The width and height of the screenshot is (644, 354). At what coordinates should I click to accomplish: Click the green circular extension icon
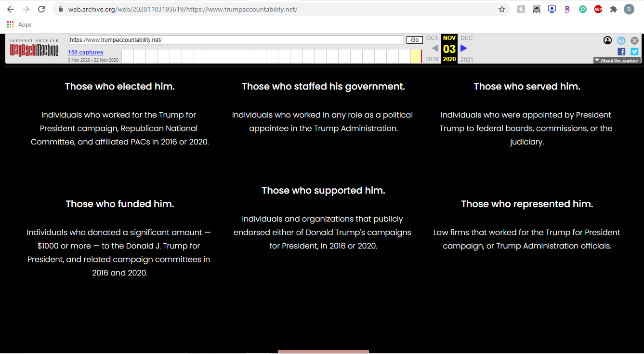(583, 9)
